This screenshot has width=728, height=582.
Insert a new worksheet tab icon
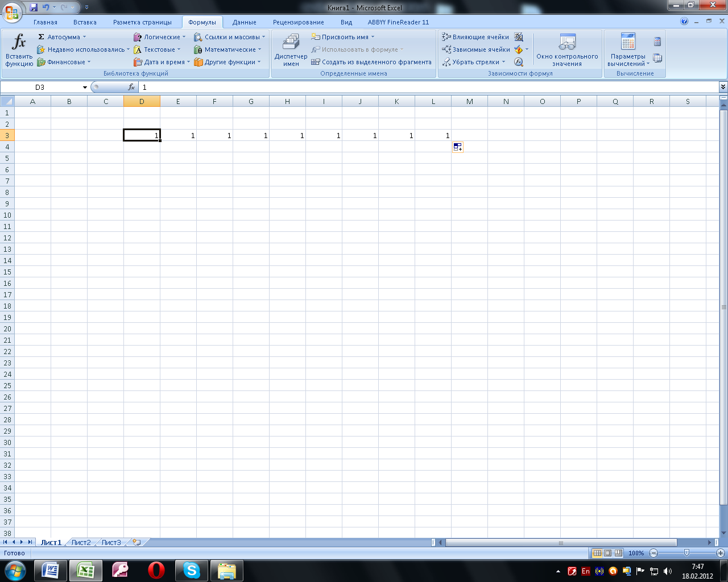pyautogui.click(x=136, y=542)
